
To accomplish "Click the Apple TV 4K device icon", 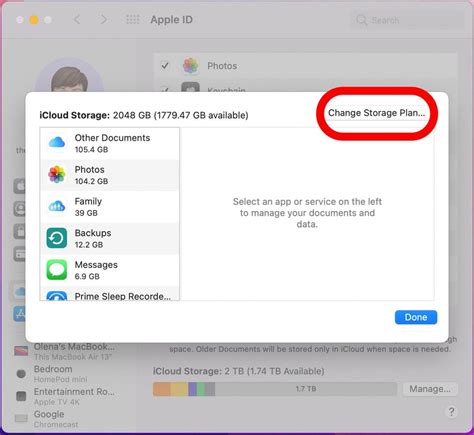I will coord(21,396).
